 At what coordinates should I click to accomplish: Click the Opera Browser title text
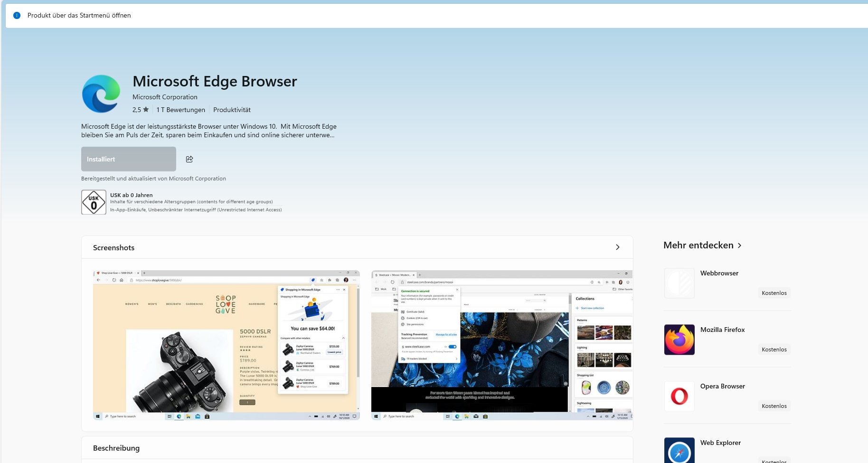point(722,386)
